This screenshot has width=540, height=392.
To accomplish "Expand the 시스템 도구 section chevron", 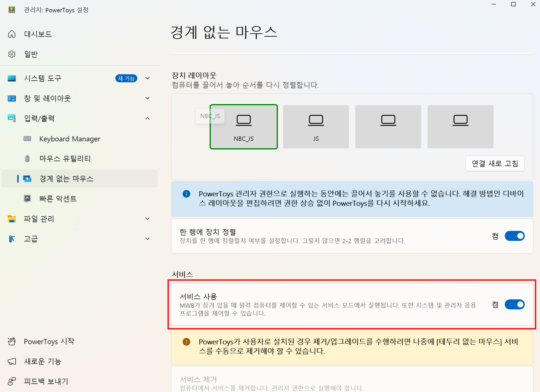I will [148, 78].
